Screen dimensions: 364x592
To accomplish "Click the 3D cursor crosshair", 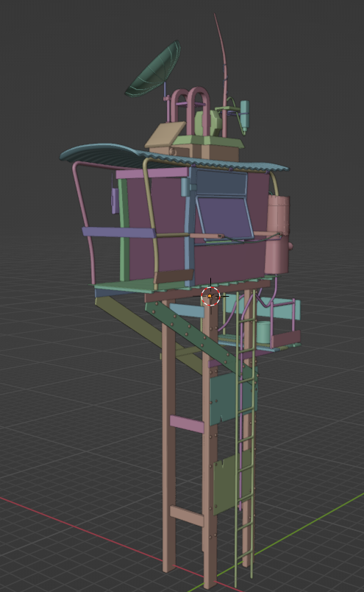I will pos(210,296).
